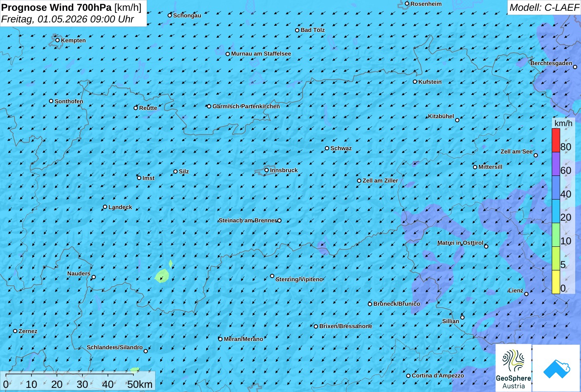Click the green low-wind patch near Nauders
Viewport: 581px width, 392px height.
click(162, 276)
